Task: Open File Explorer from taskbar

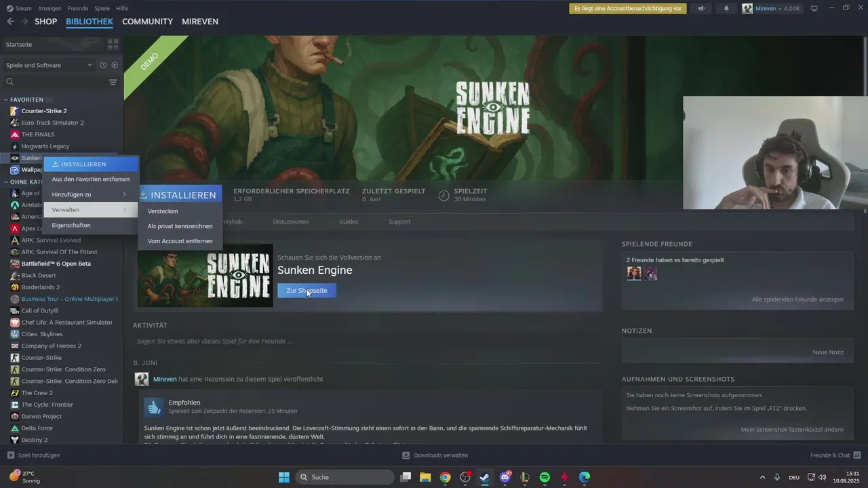Action: (x=425, y=477)
